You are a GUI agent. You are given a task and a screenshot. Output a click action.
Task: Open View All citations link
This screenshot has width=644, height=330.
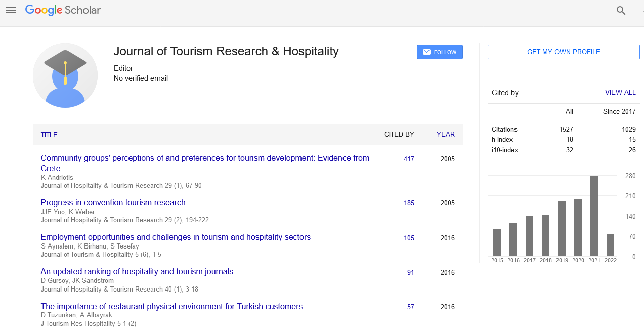tap(620, 93)
